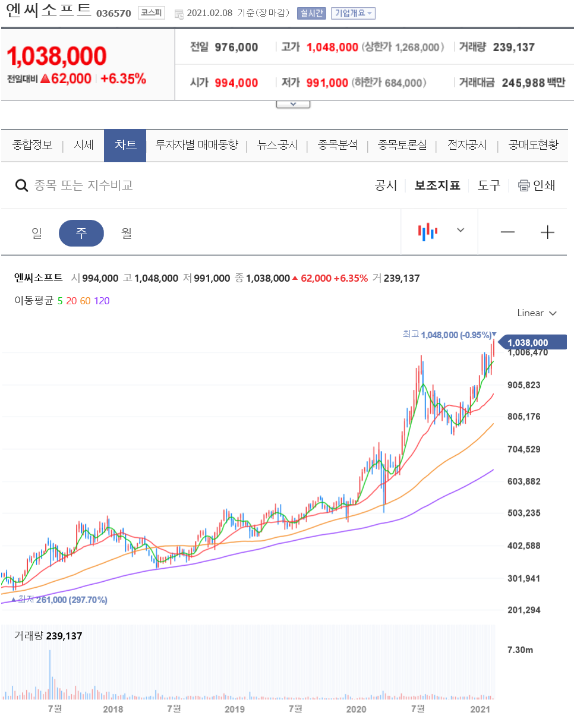Click the 1,038,000 current price tag on axis

click(x=532, y=342)
